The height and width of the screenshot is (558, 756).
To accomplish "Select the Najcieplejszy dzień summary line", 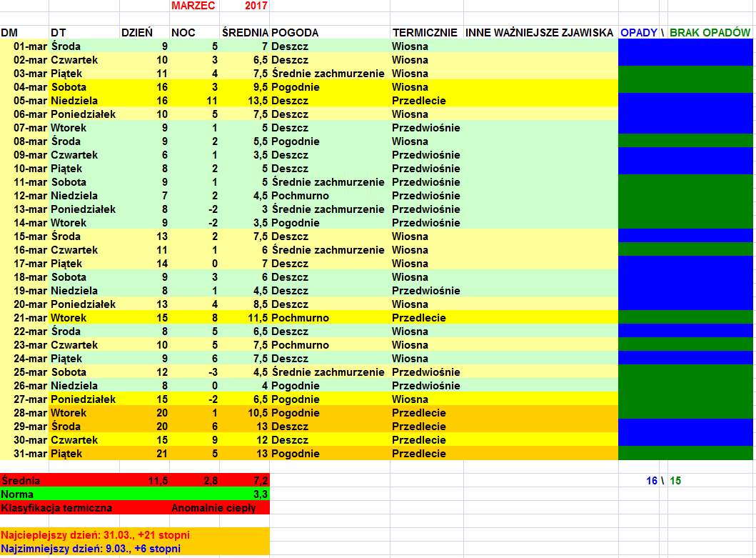I will point(96,535).
